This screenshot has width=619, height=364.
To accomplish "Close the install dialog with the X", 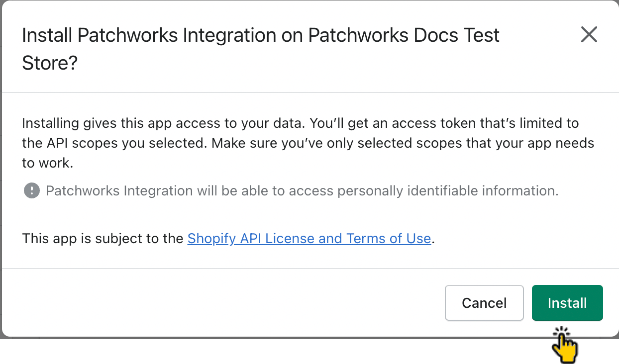I will [x=589, y=35].
